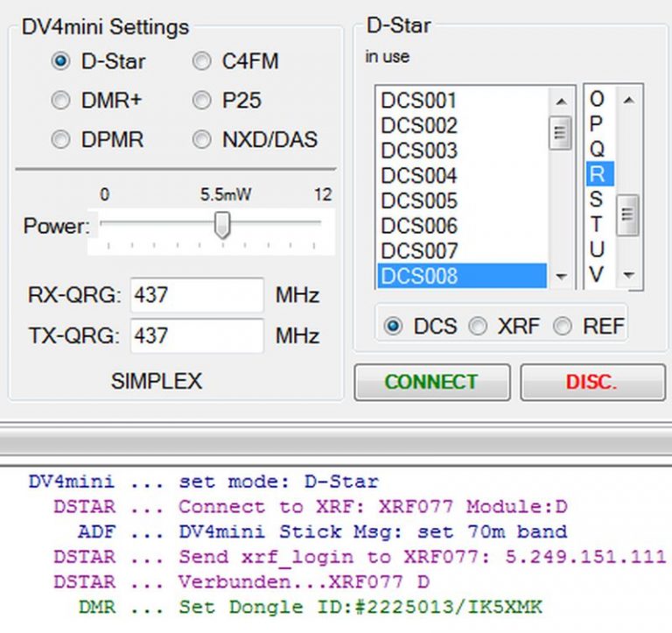Switch mode to DPMR
This screenshot has height=633, width=672.
point(60,139)
